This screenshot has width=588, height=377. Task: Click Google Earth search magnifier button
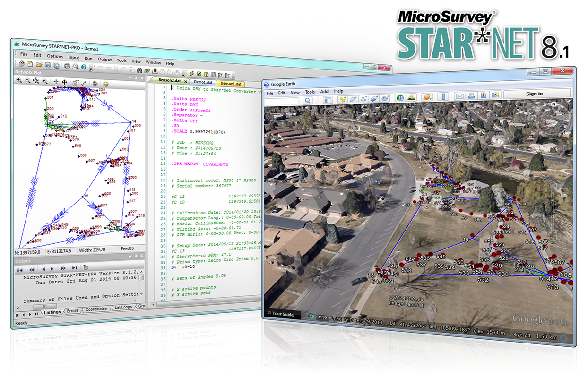tap(308, 101)
